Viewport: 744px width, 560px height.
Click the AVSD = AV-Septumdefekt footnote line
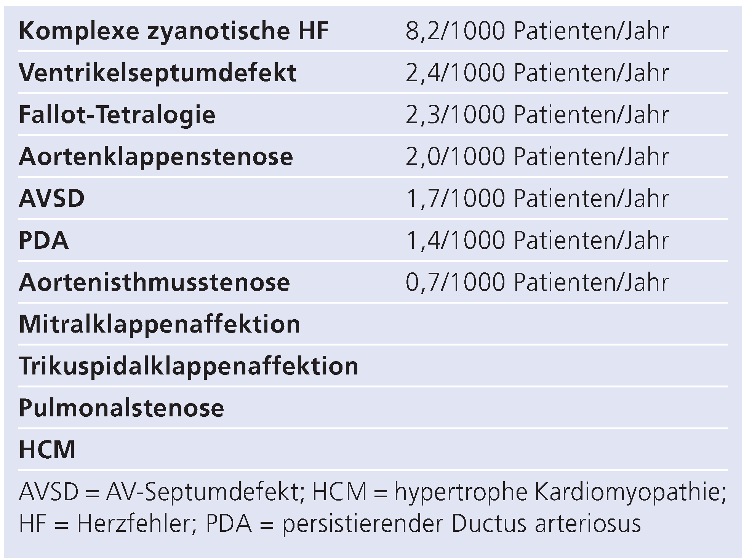[x=373, y=493]
